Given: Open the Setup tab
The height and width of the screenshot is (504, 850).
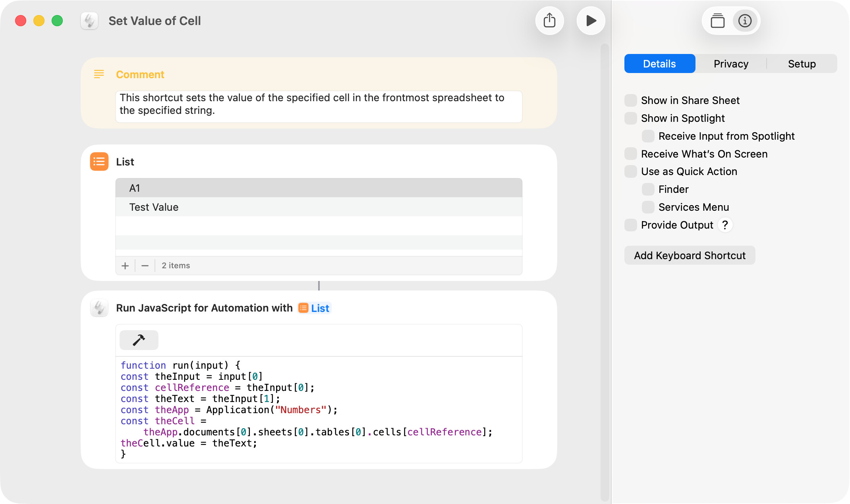Looking at the screenshot, I should [802, 64].
